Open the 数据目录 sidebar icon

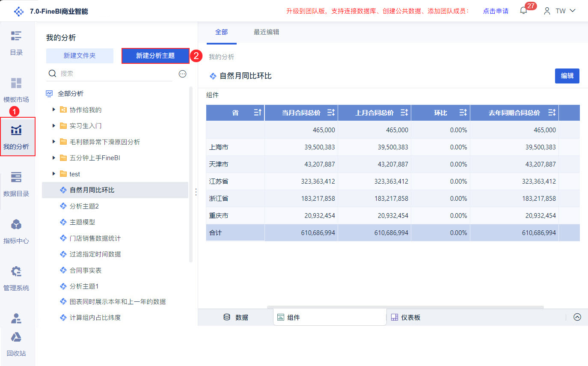pos(16,177)
